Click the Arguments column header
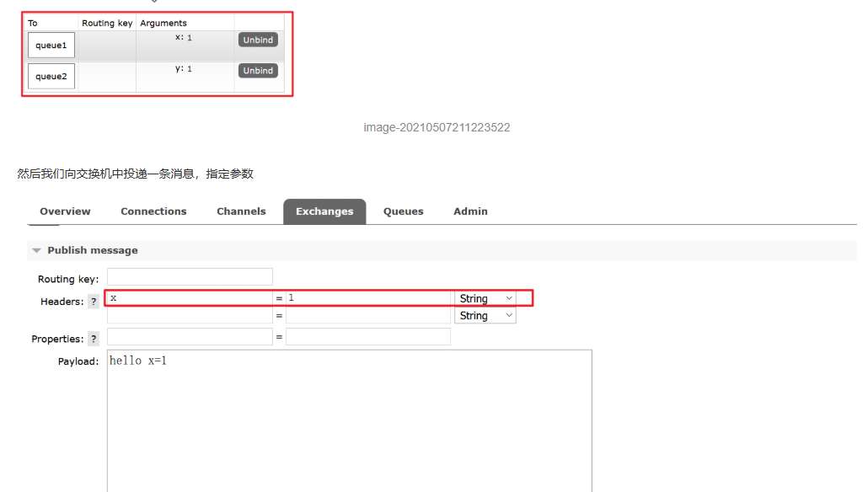The height and width of the screenshot is (492, 868). (163, 23)
